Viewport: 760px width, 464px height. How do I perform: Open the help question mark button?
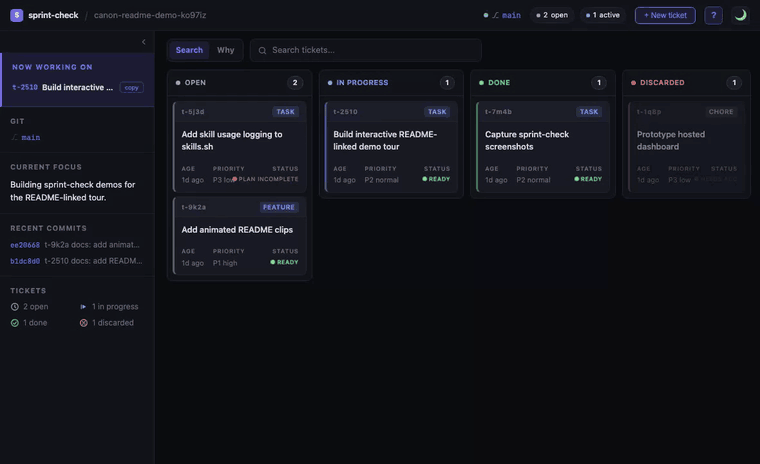tap(713, 15)
